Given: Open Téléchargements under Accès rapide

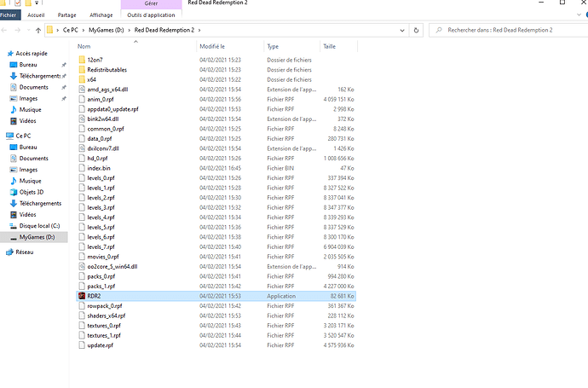Looking at the screenshot, I should point(40,76).
